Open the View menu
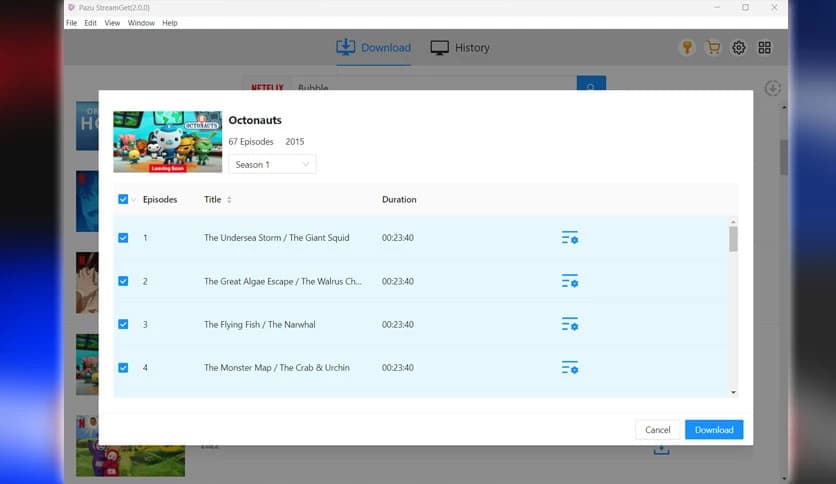836x484 pixels. 112,23
